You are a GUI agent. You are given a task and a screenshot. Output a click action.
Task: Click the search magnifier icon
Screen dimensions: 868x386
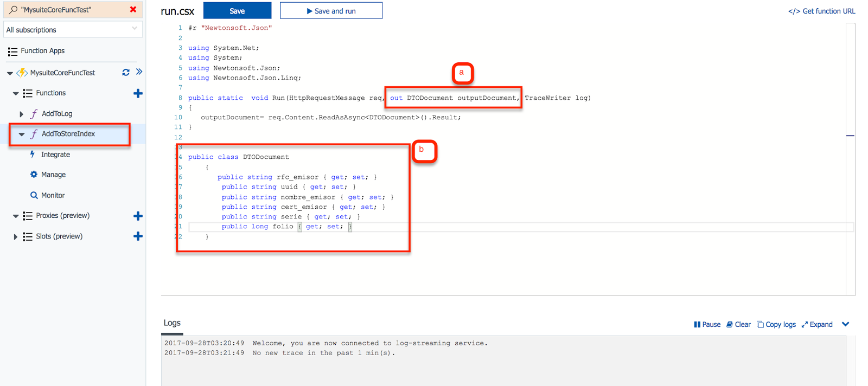pyautogui.click(x=14, y=10)
